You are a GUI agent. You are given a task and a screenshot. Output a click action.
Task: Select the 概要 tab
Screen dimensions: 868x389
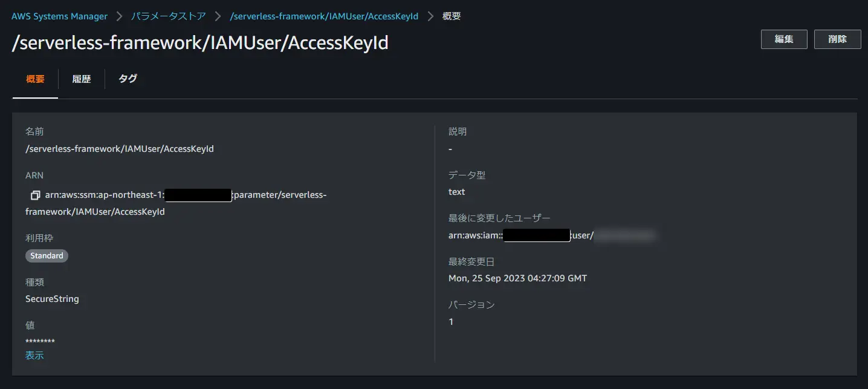click(x=35, y=79)
